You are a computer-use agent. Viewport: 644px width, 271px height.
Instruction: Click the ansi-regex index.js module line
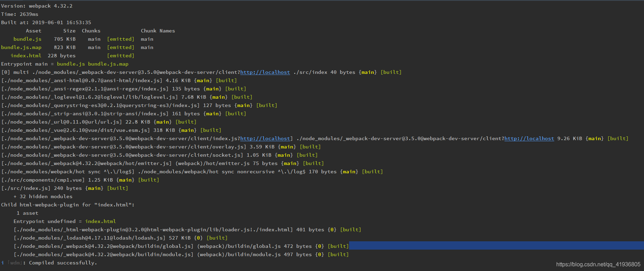[x=124, y=89]
